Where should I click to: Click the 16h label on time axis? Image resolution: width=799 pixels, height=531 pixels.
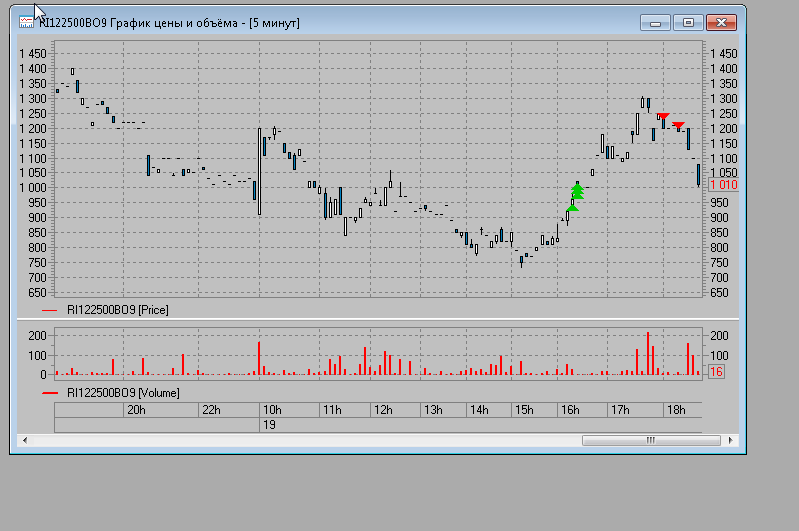(x=570, y=410)
